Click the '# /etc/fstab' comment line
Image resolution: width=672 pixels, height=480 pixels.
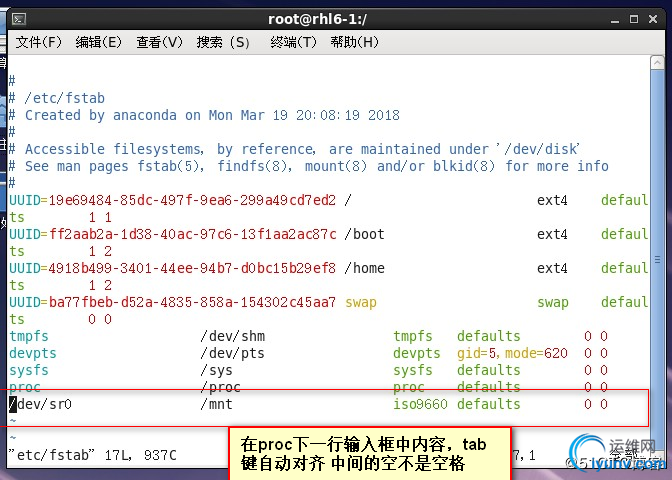tap(57, 98)
